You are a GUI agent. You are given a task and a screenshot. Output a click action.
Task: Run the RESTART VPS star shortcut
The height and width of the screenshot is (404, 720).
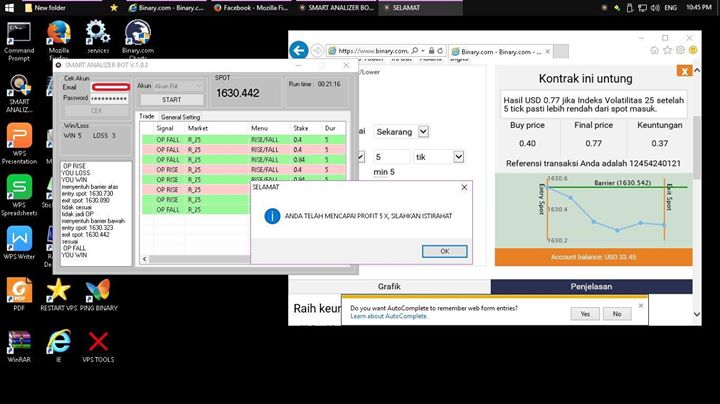point(59,295)
